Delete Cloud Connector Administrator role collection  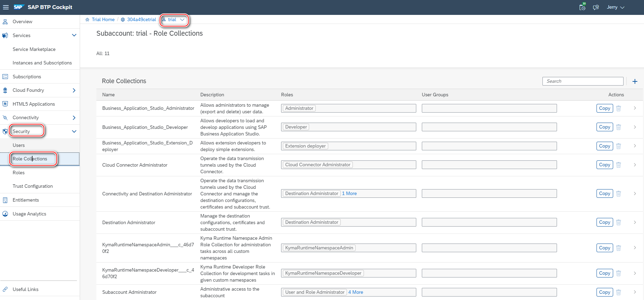pyautogui.click(x=618, y=165)
